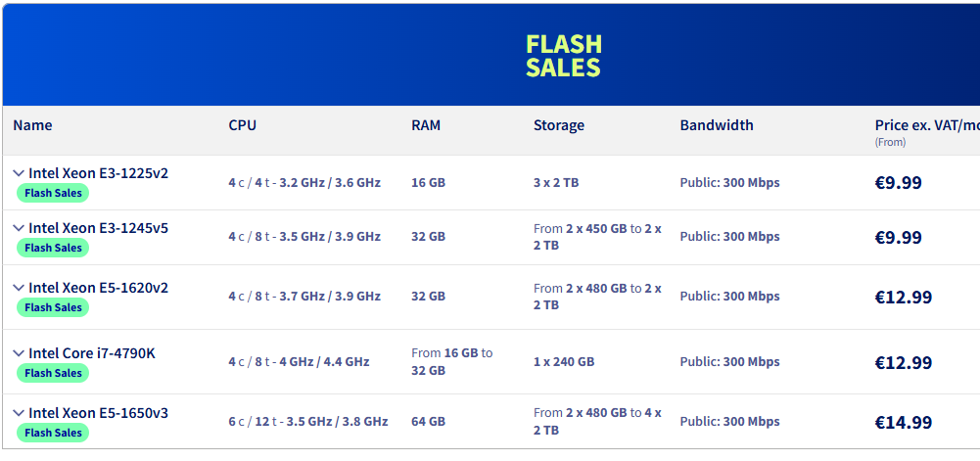This screenshot has height=461, width=980.
Task: Open the Intel Core i7-4790K server name
Action: pos(92,353)
